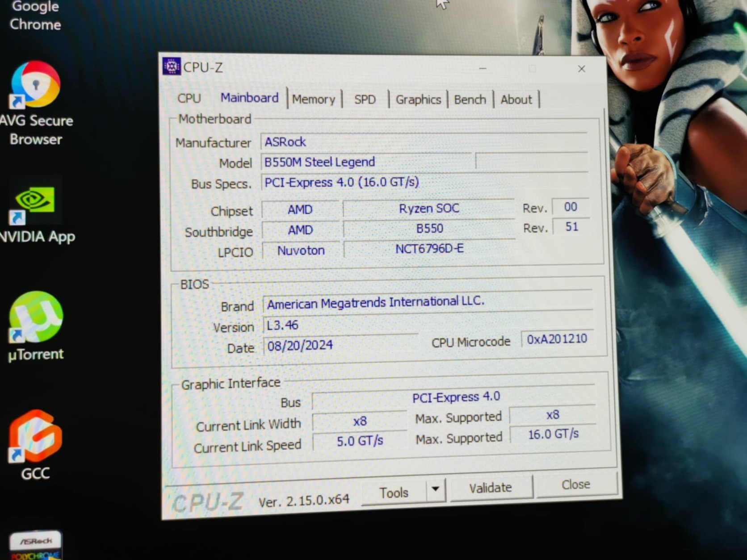Image resolution: width=747 pixels, height=560 pixels.
Task: Open the About tab
Action: 516,99
